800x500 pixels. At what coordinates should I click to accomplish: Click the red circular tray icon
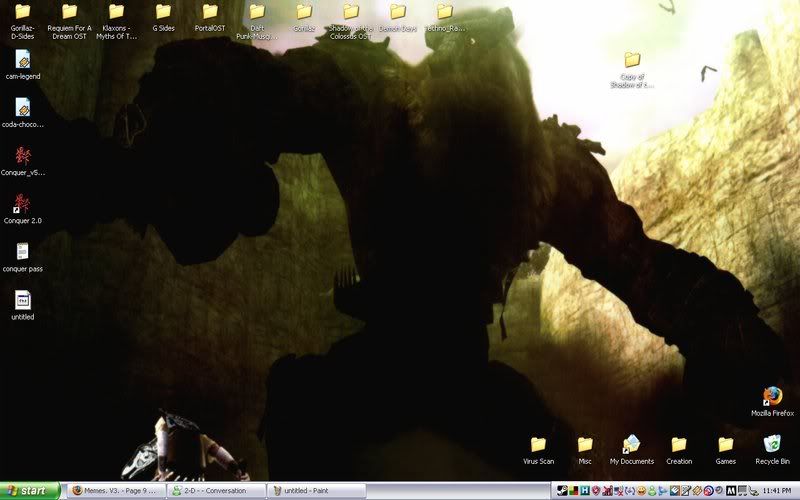click(x=709, y=491)
